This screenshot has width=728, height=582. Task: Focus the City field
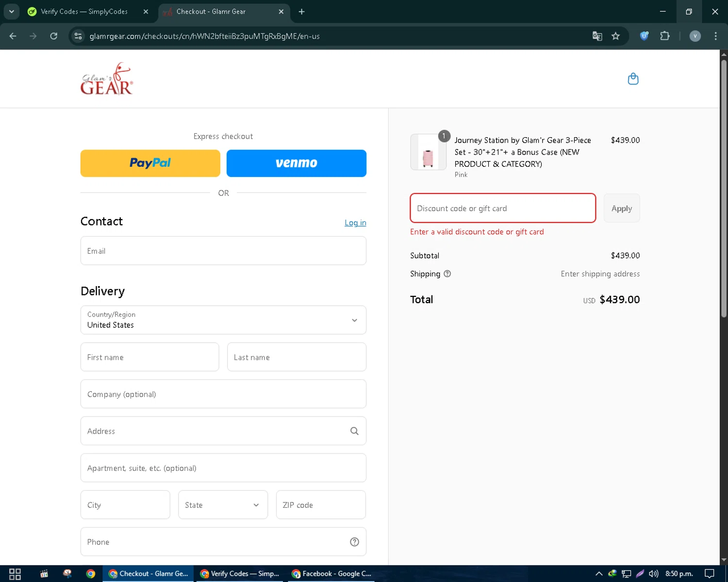coord(125,505)
